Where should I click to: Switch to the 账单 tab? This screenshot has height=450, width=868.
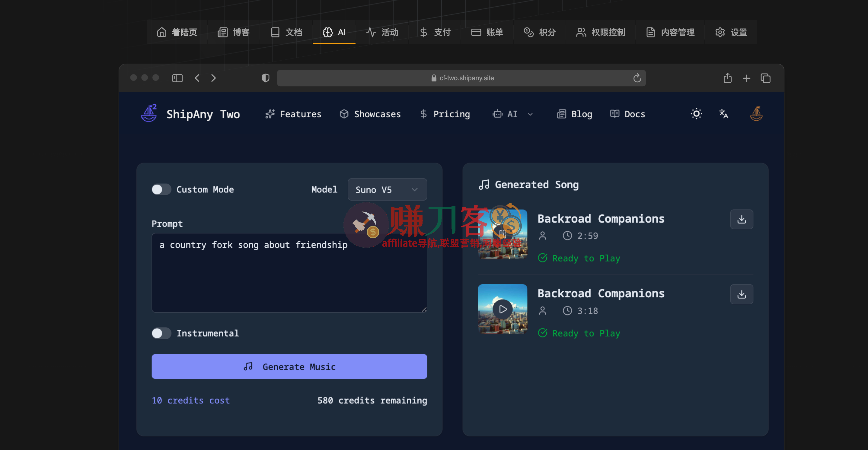(x=487, y=32)
